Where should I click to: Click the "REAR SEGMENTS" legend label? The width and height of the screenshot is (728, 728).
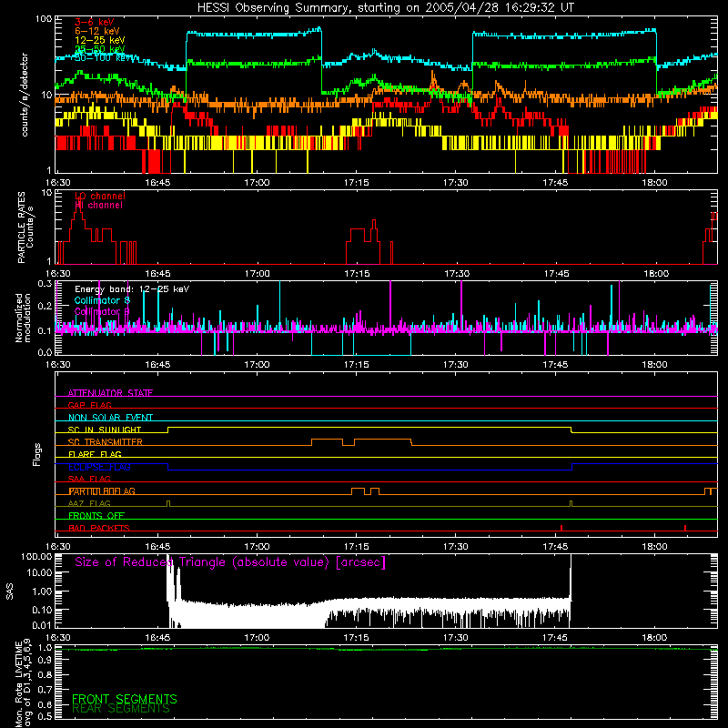tap(121, 709)
